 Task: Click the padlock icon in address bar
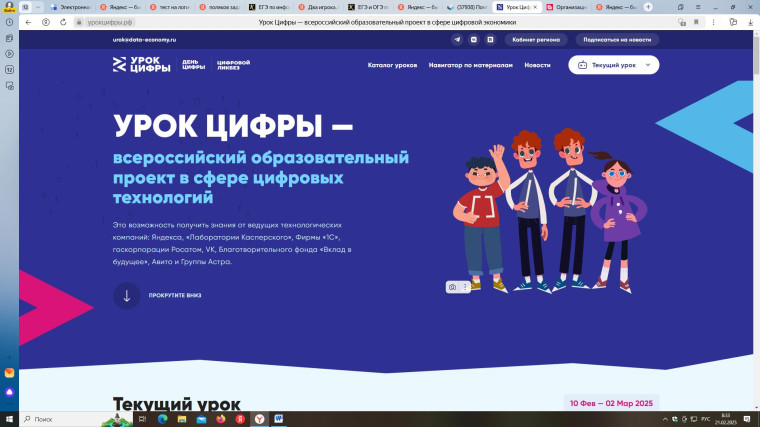pyautogui.click(x=79, y=22)
